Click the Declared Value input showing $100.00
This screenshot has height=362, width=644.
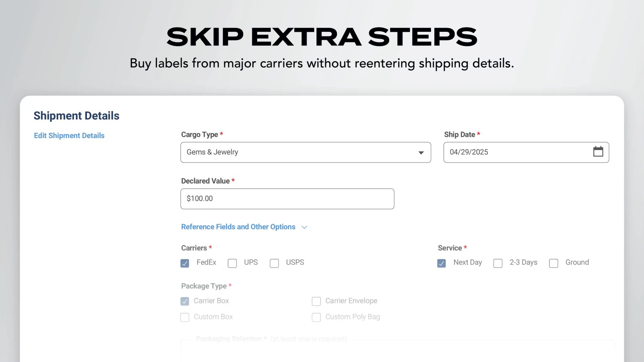[287, 198]
